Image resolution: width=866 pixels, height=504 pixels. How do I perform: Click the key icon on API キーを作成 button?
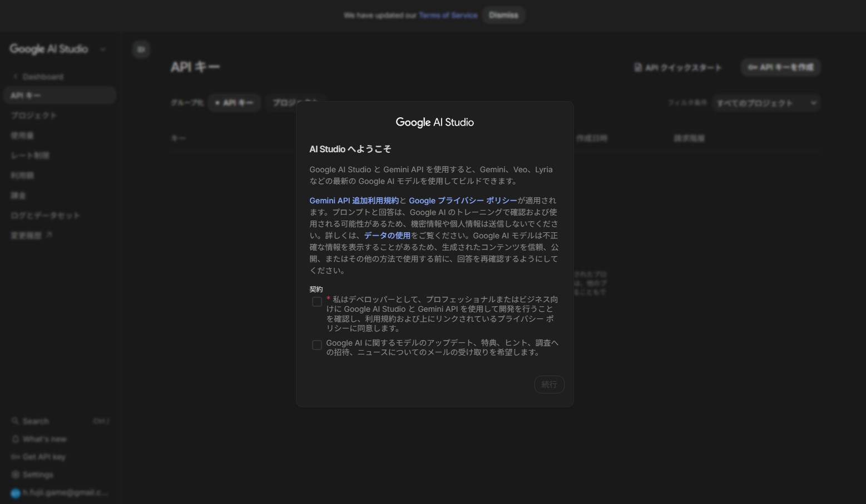tap(752, 67)
